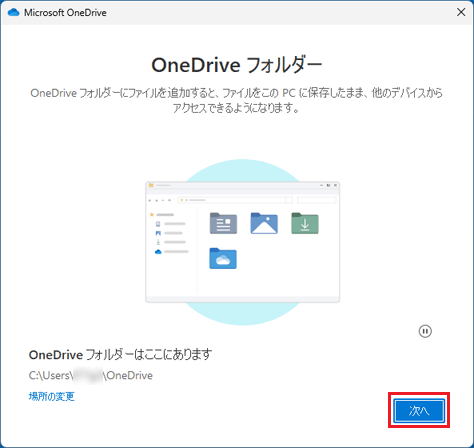This screenshot has width=474, height=448.
Task: Click the small cloud icon in illustration sidebar
Action: (x=158, y=252)
